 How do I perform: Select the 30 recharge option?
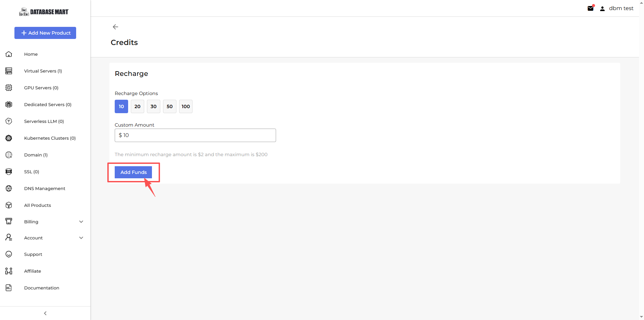coord(154,106)
